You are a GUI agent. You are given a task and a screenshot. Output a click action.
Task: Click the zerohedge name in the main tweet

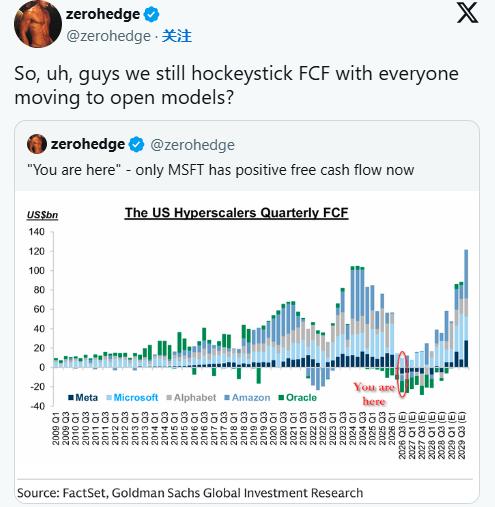(x=103, y=14)
